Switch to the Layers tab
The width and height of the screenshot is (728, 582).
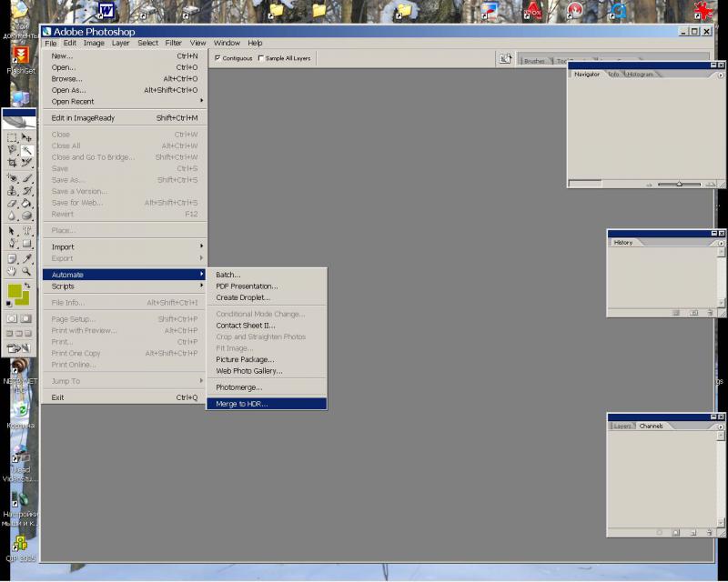[x=622, y=426]
